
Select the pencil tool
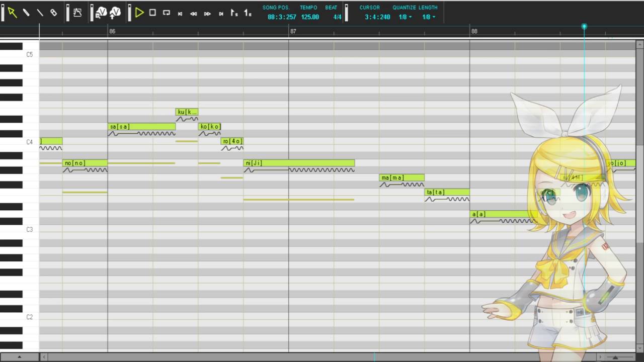pos(26,13)
